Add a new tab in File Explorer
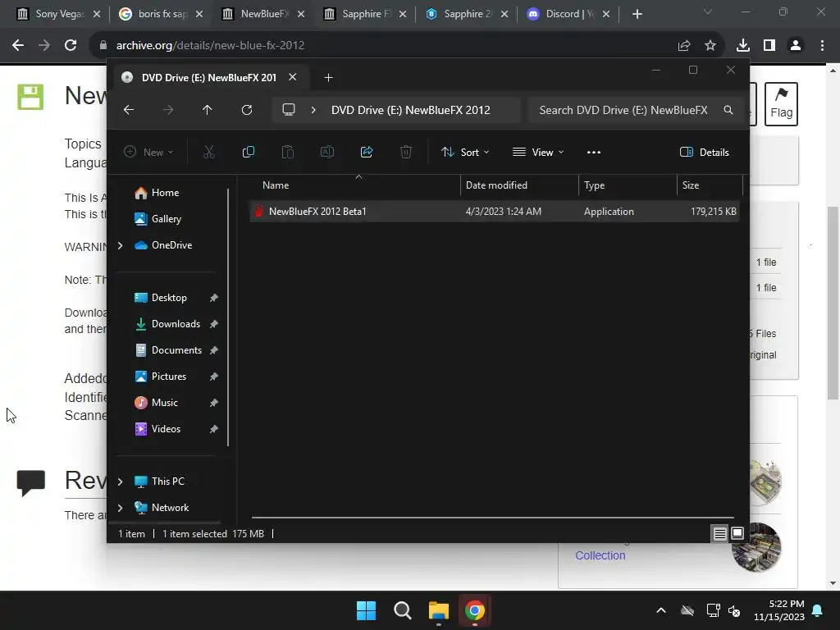Image resolution: width=840 pixels, height=630 pixels. (328, 78)
